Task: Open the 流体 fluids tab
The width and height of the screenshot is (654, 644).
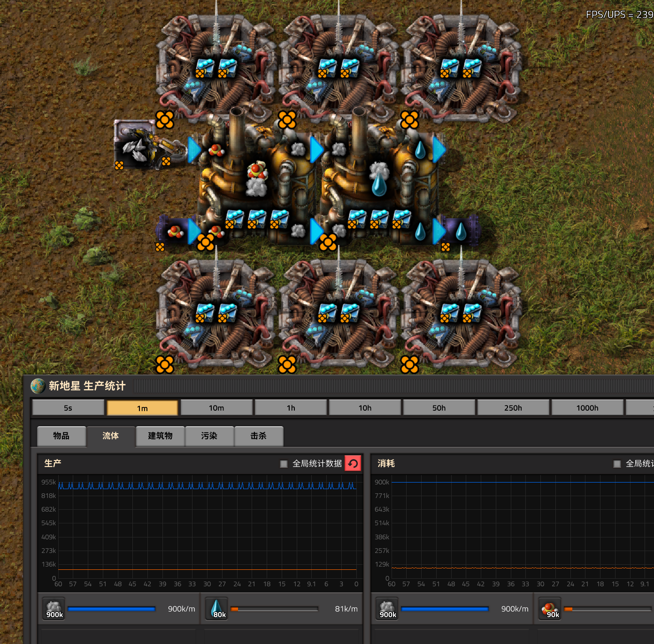Action: (x=111, y=436)
